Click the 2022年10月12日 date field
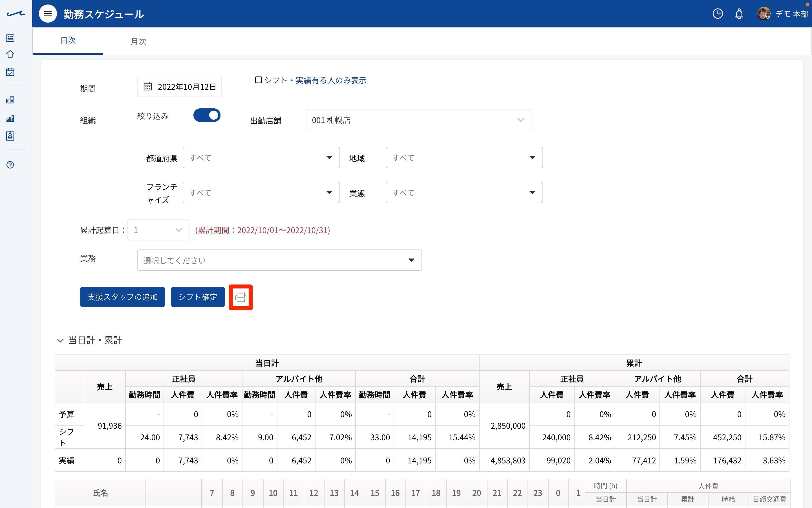 point(179,87)
